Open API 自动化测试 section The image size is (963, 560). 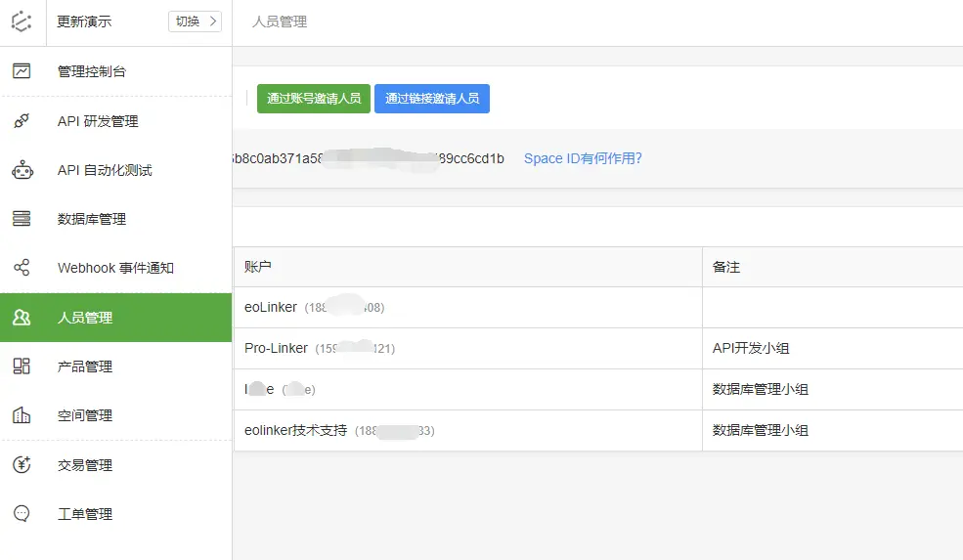tap(116, 170)
